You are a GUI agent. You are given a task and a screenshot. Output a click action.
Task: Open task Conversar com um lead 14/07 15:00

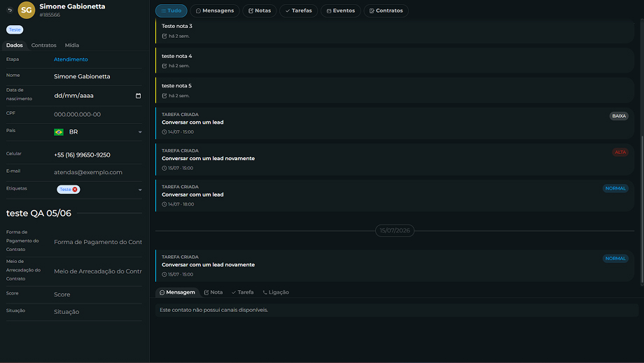pos(395,123)
